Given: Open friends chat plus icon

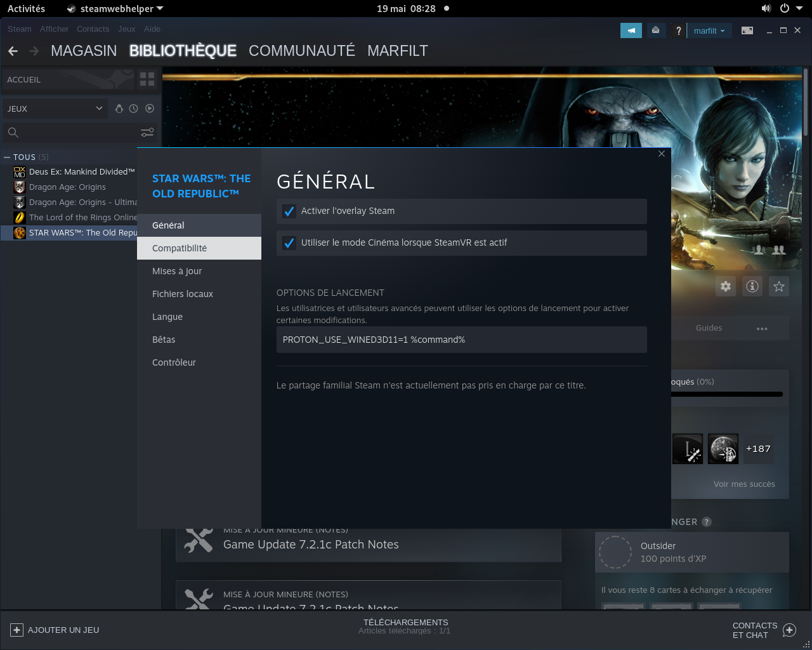Looking at the screenshot, I should pyautogui.click(x=789, y=630).
